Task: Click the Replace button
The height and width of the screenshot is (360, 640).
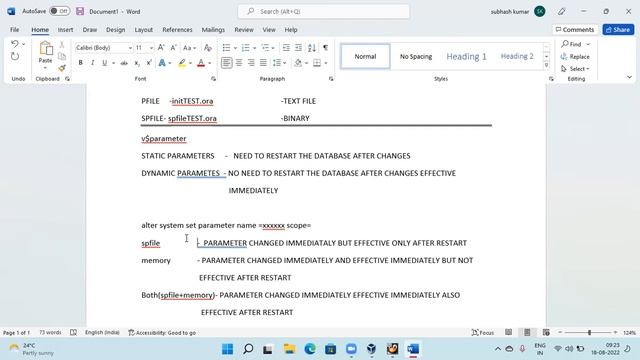Action: click(575, 56)
